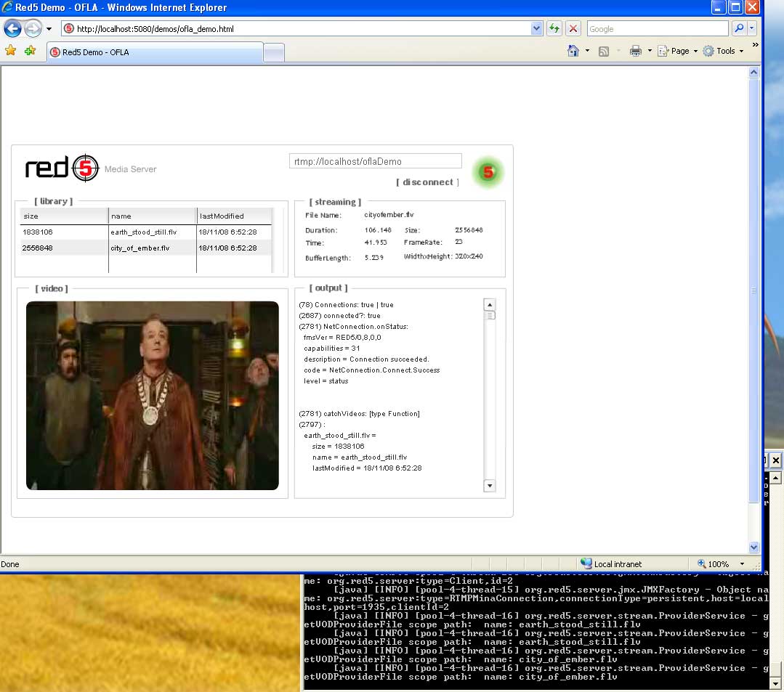784x692 pixels.
Task: Open the Home dropdown arrow
Action: click(x=587, y=50)
